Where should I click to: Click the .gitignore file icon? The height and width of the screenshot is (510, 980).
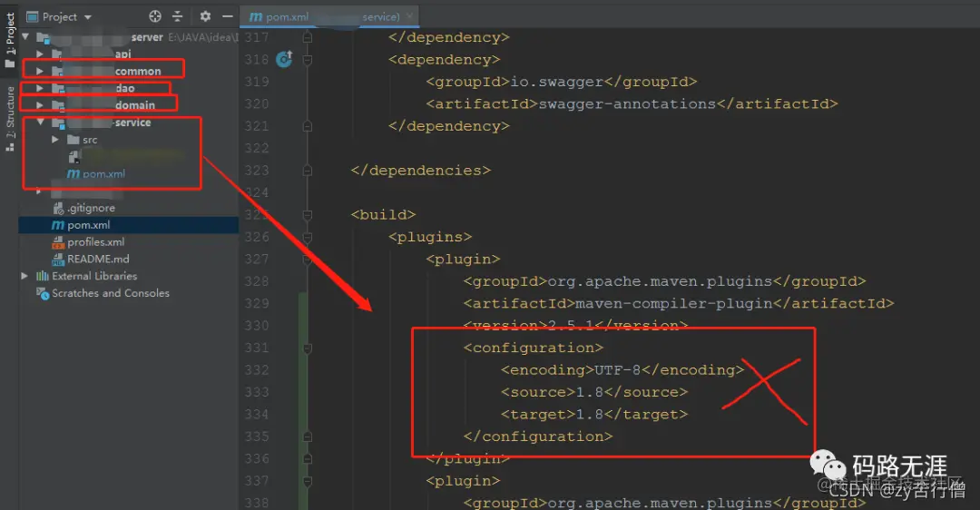coord(58,208)
